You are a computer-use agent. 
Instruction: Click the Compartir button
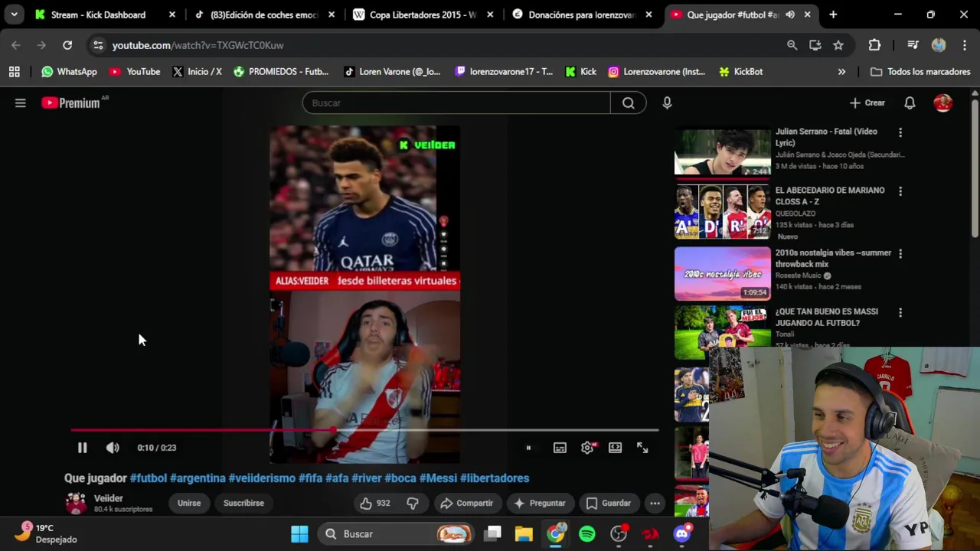point(466,503)
